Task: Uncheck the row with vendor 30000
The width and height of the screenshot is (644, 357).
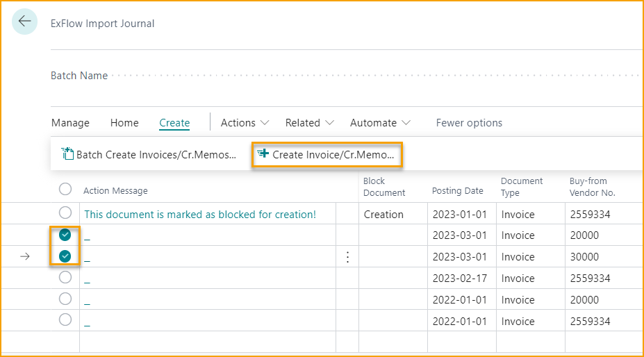Action: [65, 256]
